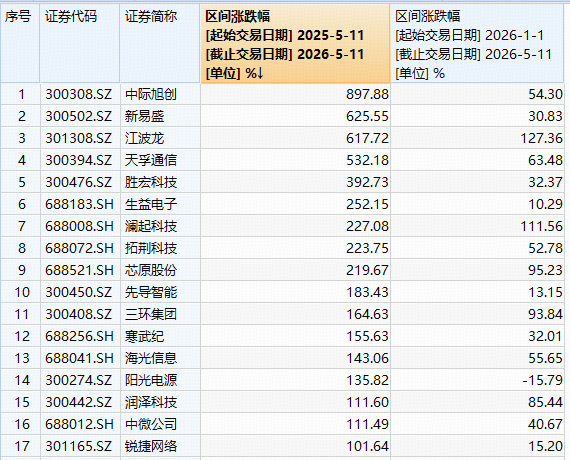The width and height of the screenshot is (570, 460).
Task: Click the -15.79 value for 阳光电源
Action: (x=543, y=380)
